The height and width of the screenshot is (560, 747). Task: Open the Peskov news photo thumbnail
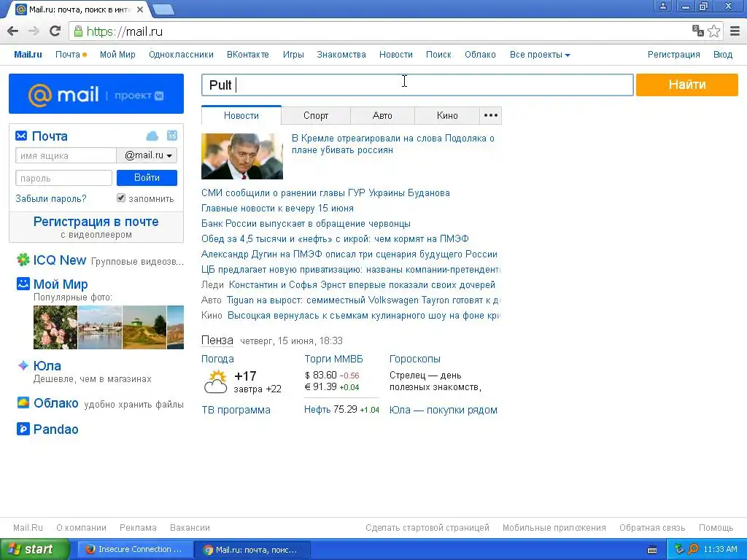click(x=242, y=156)
